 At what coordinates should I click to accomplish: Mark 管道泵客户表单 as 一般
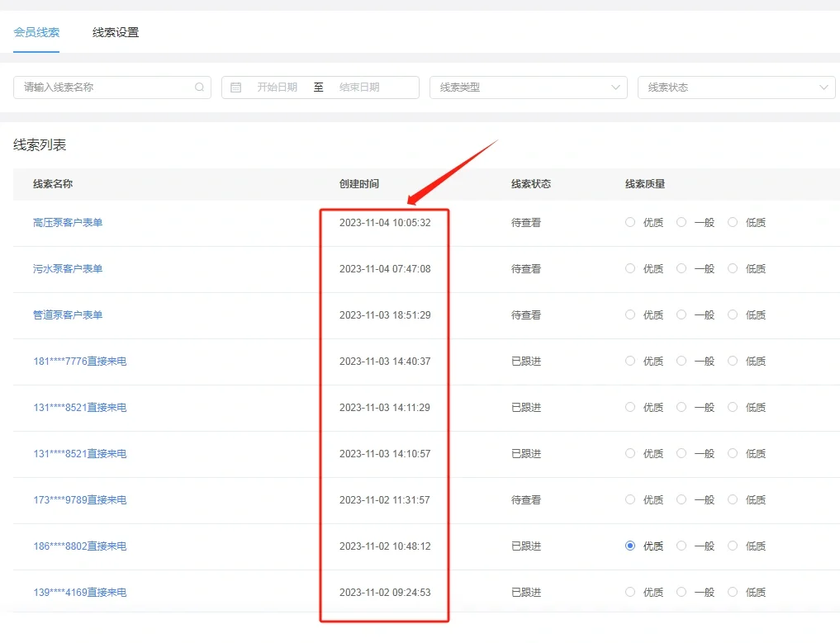pyautogui.click(x=681, y=314)
